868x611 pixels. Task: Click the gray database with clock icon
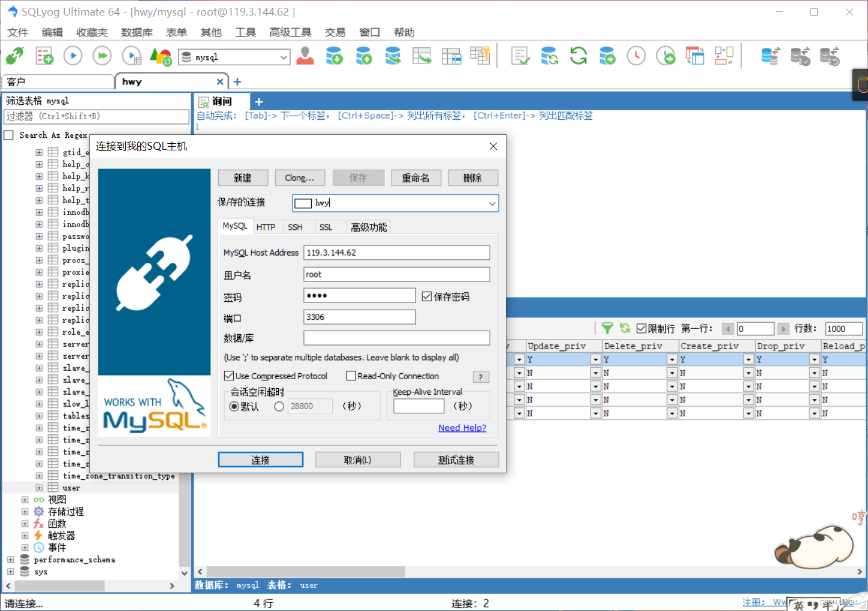tap(830, 56)
